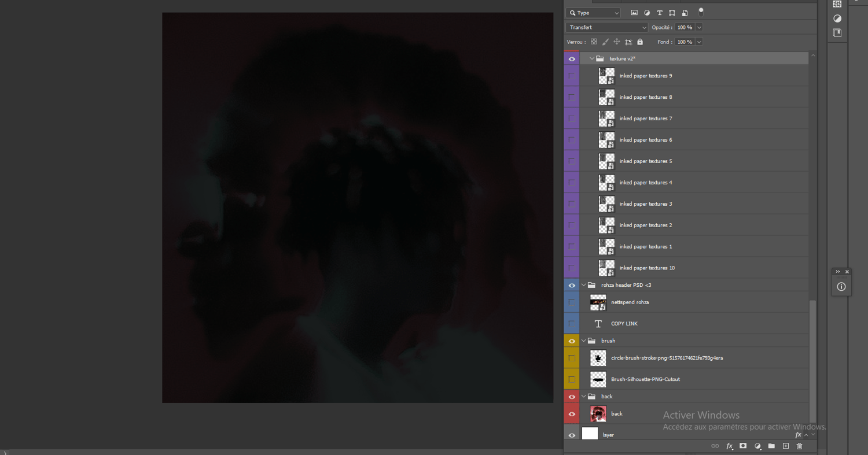Select layer name inked paper textures 8
The width and height of the screenshot is (868, 455).
pyautogui.click(x=646, y=97)
